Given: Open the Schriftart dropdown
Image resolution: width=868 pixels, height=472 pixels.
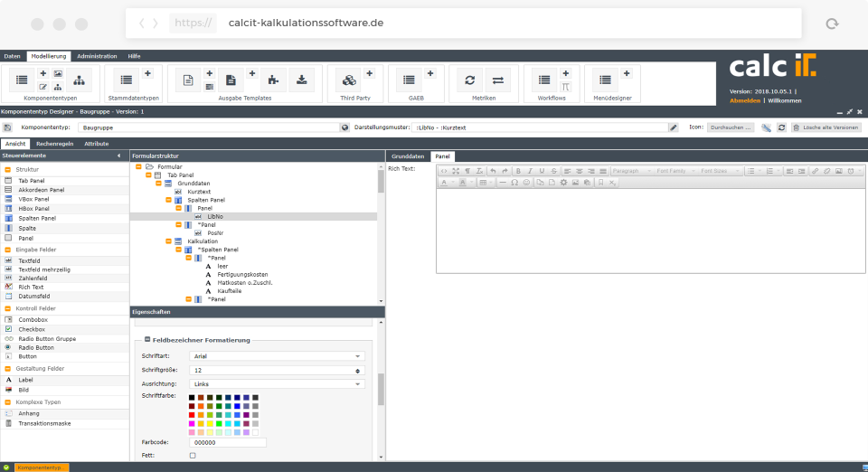Looking at the screenshot, I should (358, 356).
